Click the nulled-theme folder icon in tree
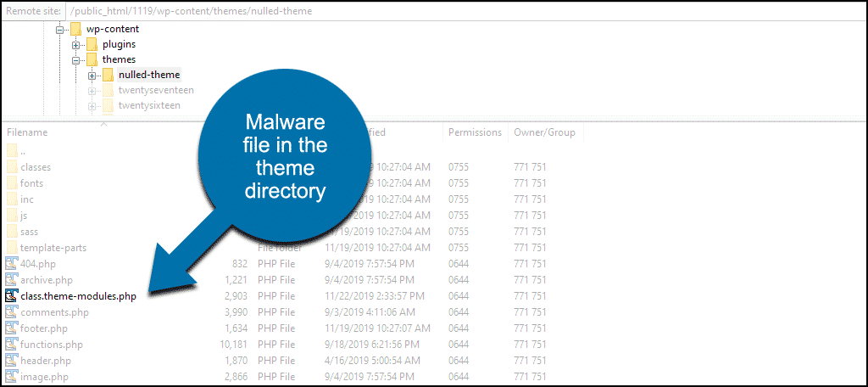 coord(108,75)
